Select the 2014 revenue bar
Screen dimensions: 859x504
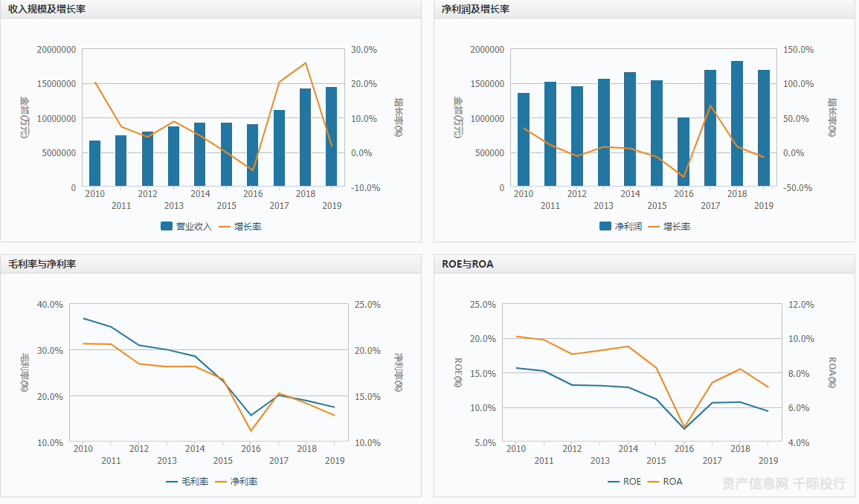tap(200, 155)
